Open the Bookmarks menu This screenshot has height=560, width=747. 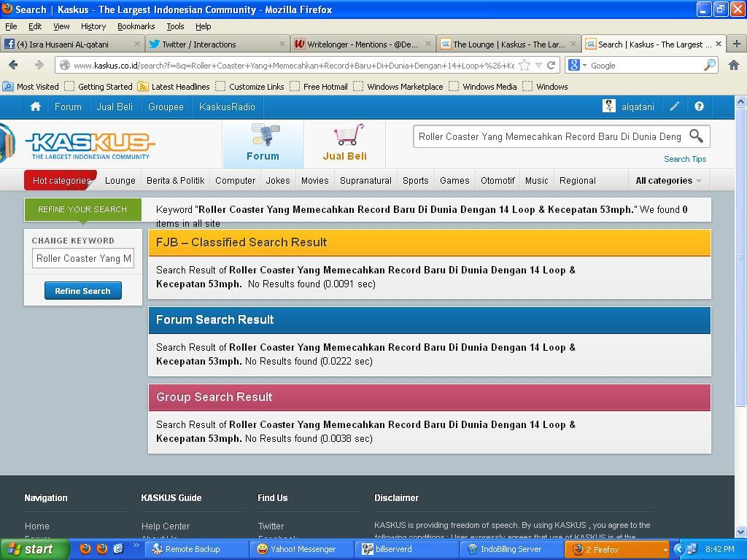click(x=136, y=26)
